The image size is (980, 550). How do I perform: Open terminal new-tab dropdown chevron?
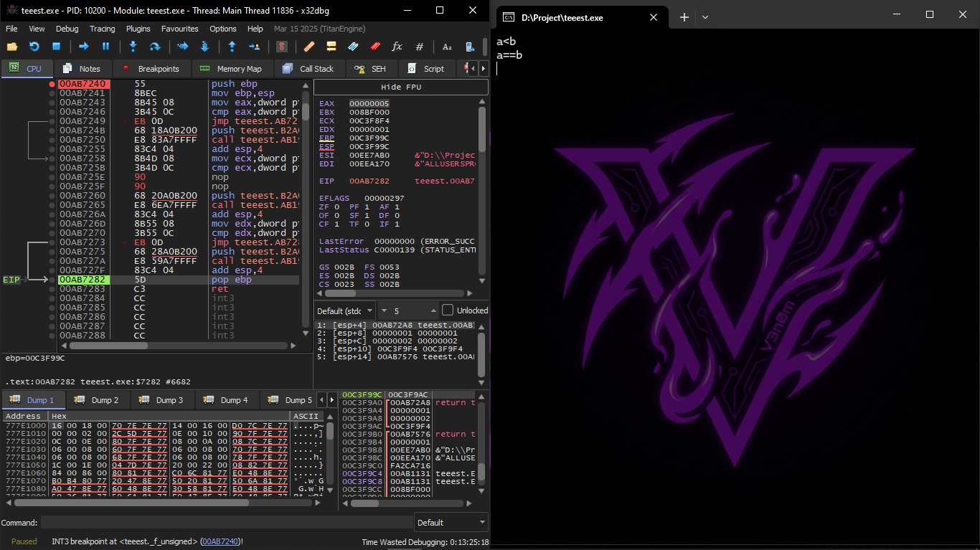point(705,17)
